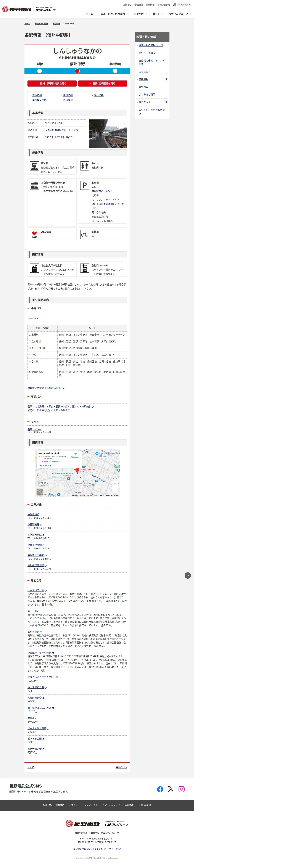Expand 鉄道グッズ plus in sidebar
The width and height of the screenshot is (290, 868).
(166, 102)
